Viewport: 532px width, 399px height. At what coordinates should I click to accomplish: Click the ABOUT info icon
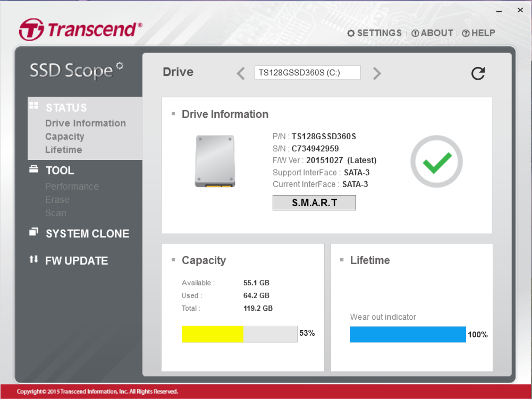(416, 33)
